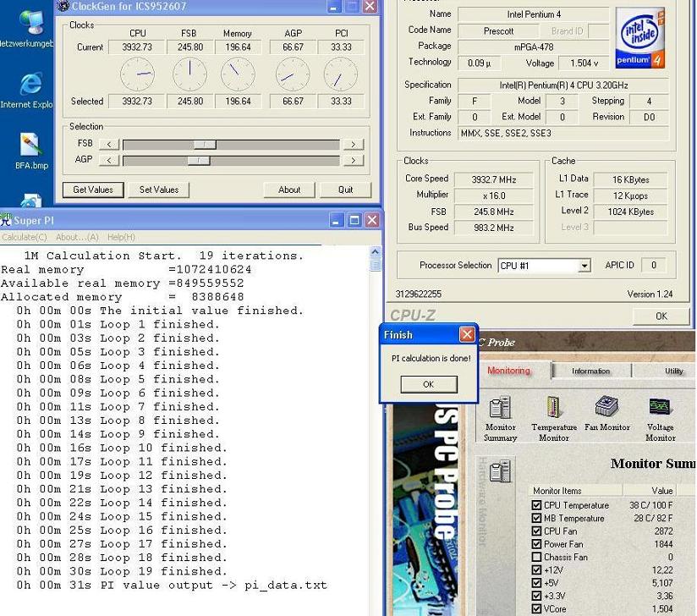Click the Super PI scrollbar up arrow
697x616 pixels.
[376, 252]
